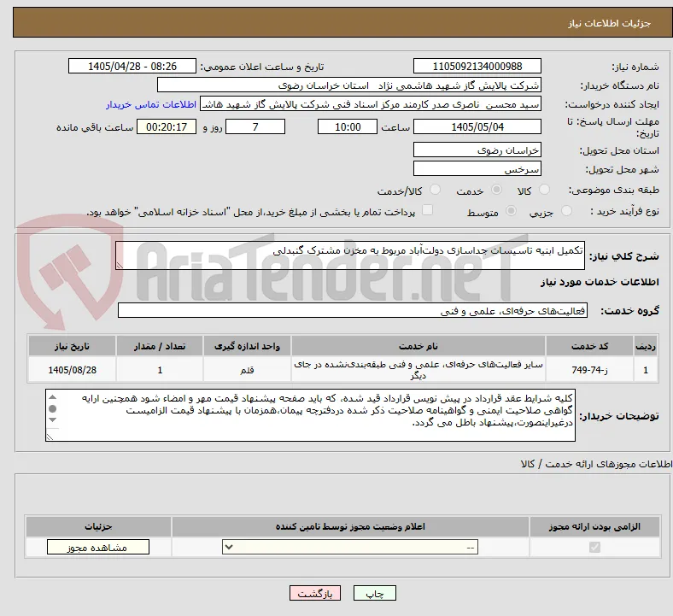The width and height of the screenshot is (673, 616).
Task: Click the ردیف column header
Action: [646, 346]
